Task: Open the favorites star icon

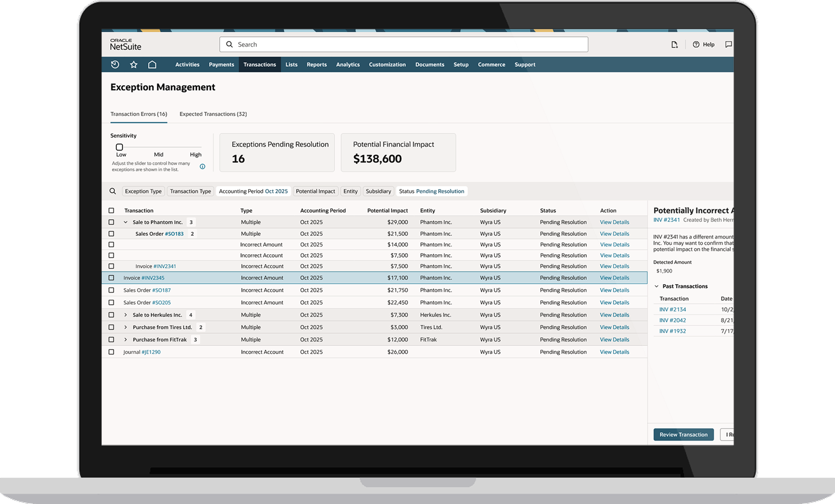Action: 134,65
